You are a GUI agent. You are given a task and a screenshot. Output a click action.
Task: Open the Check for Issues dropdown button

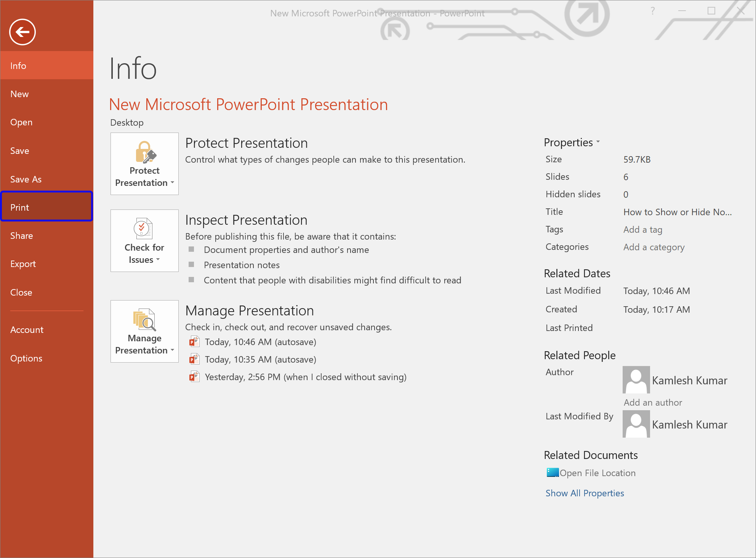tap(144, 241)
